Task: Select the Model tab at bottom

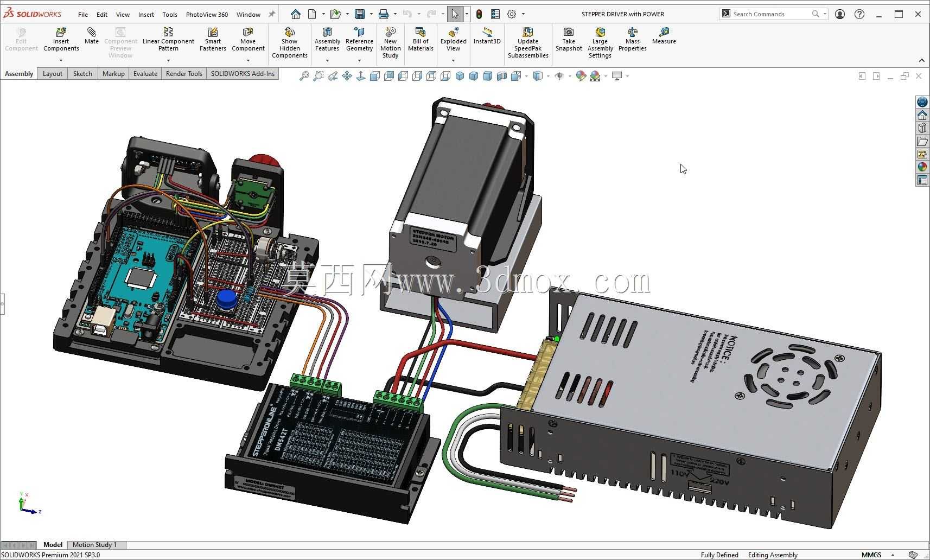Action: [x=53, y=545]
